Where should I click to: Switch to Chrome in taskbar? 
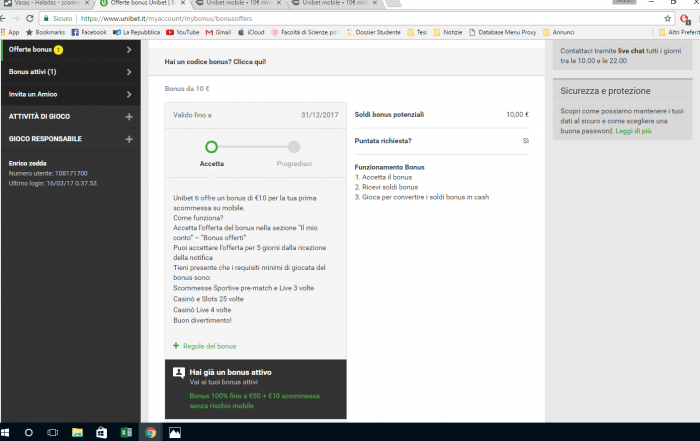pos(150,433)
